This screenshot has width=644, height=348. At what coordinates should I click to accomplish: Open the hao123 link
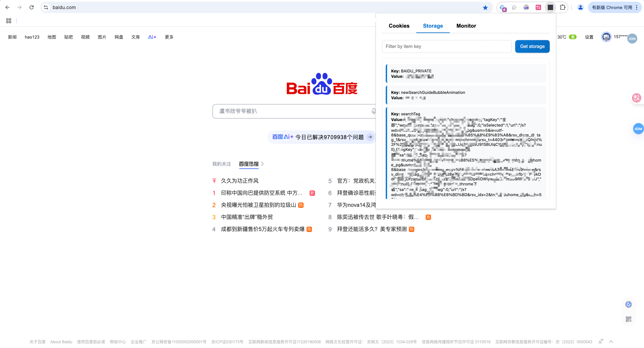pyautogui.click(x=32, y=37)
